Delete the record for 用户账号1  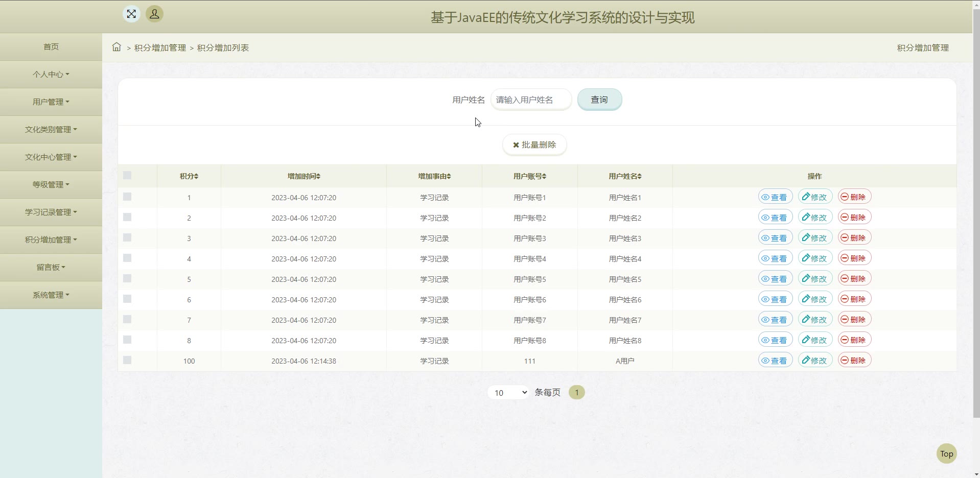854,197
